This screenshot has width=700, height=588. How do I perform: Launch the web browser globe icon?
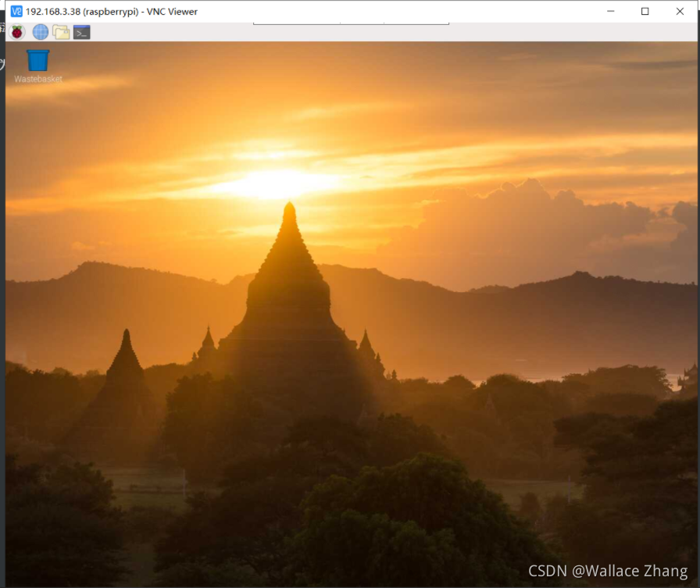coord(40,32)
